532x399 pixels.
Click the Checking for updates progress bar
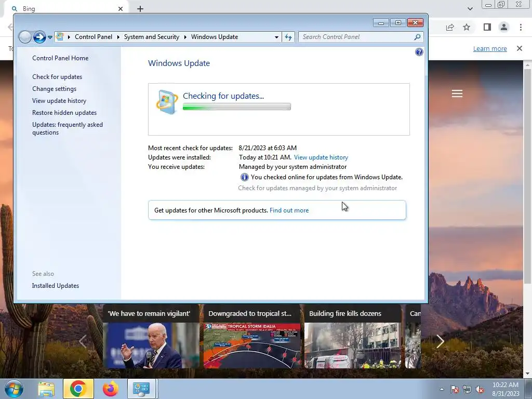tap(236, 107)
